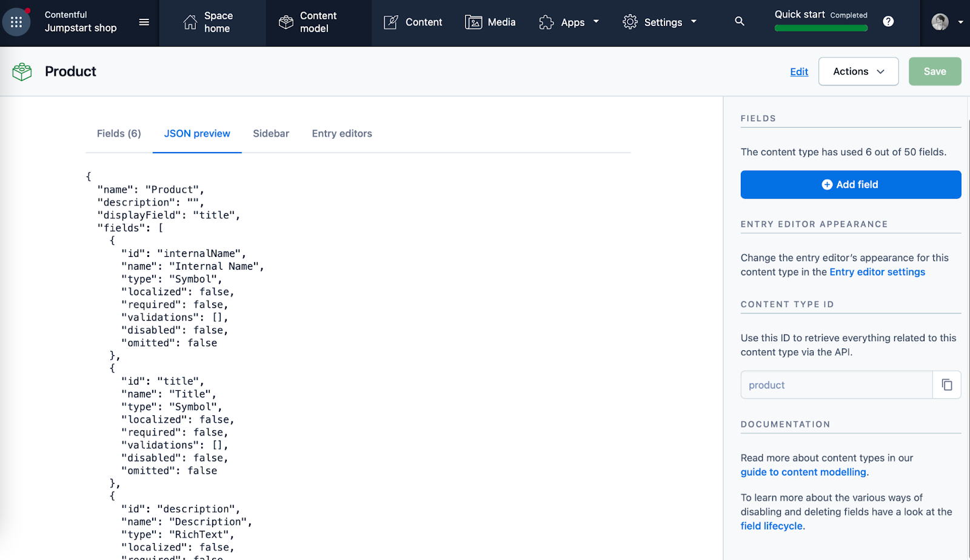
Task: Switch to the Fields tab
Action: point(118,133)
